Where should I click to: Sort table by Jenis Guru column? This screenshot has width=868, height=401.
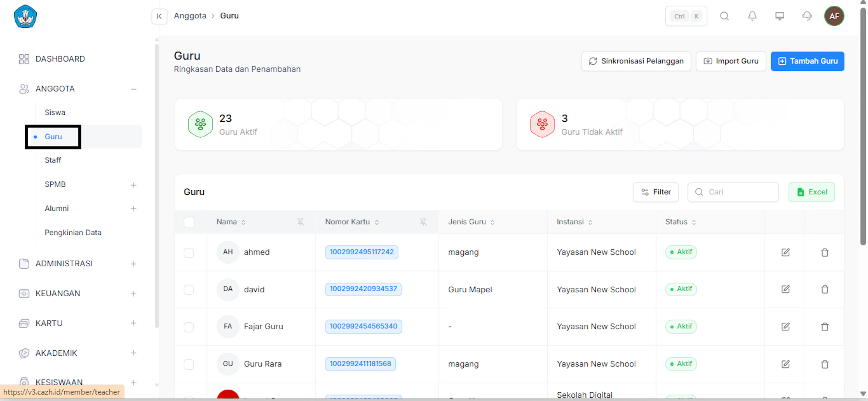point(492,222)
